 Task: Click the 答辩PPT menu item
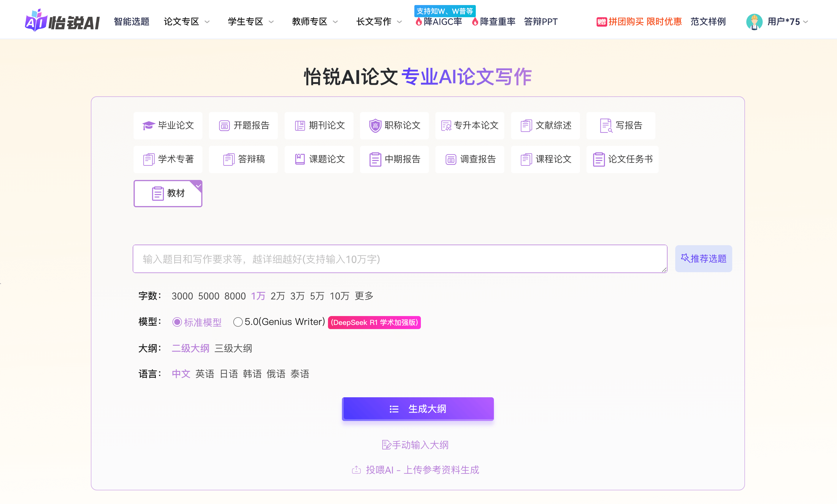(541, 21)
